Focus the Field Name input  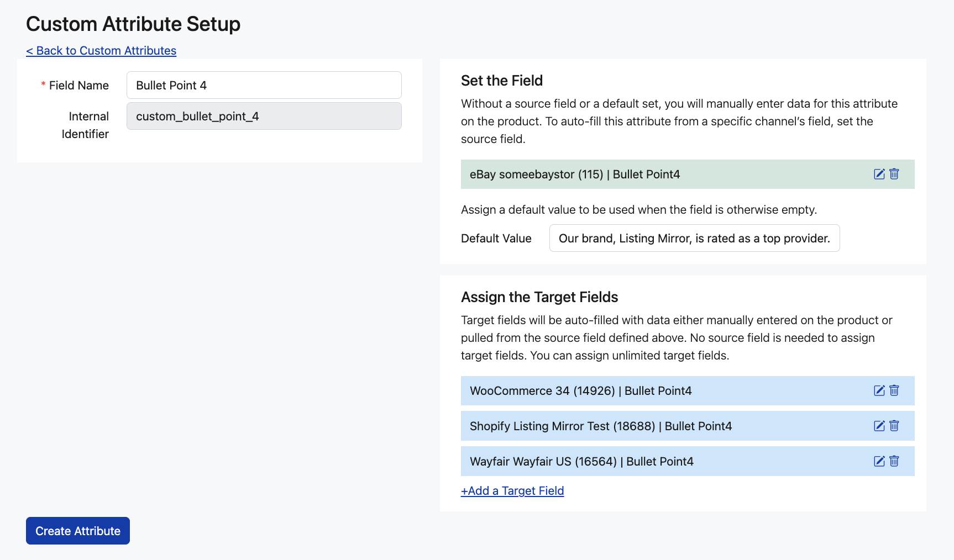point(264,85)
